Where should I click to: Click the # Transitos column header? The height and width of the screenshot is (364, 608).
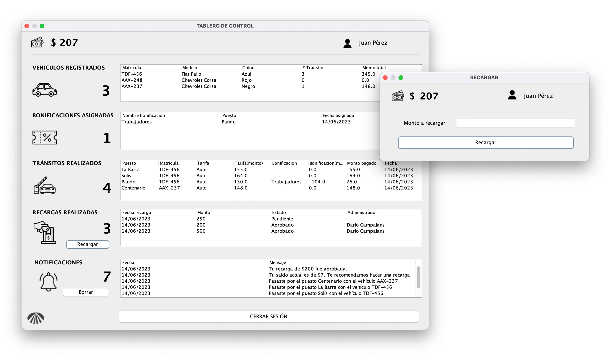coord(331,68)
